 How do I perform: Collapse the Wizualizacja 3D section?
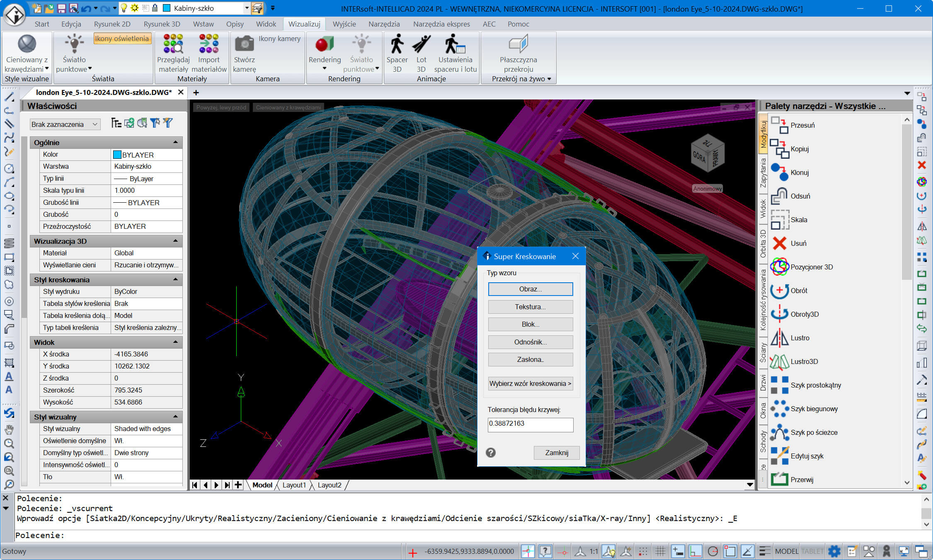pos(175,241)
